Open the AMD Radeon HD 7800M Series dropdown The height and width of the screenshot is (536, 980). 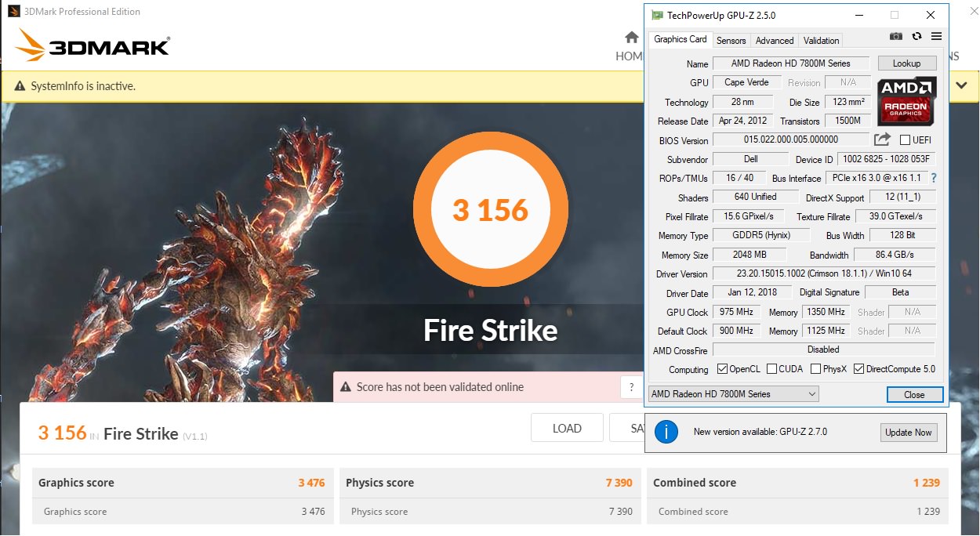(734, 394)
